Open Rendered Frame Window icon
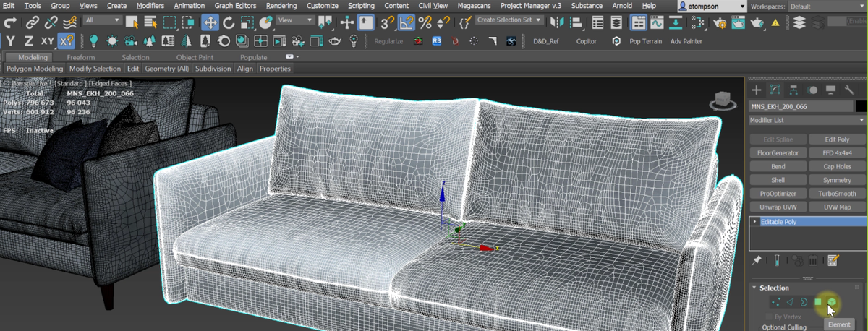 [x=739, y=22]
